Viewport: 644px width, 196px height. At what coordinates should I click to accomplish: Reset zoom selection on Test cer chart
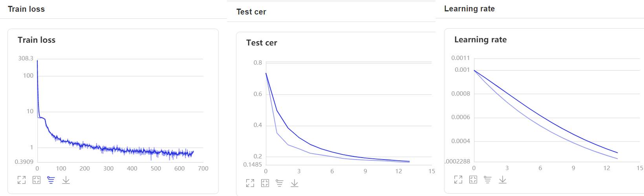point(265,183)
